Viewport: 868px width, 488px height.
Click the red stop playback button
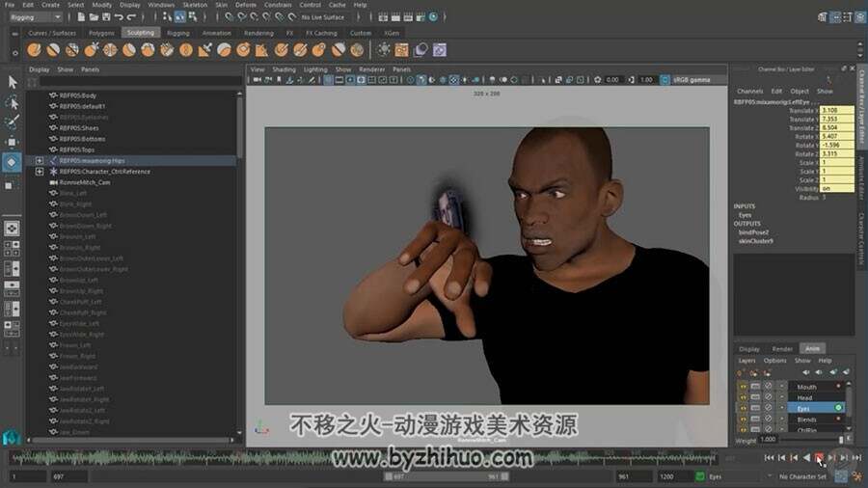[819, 457]
